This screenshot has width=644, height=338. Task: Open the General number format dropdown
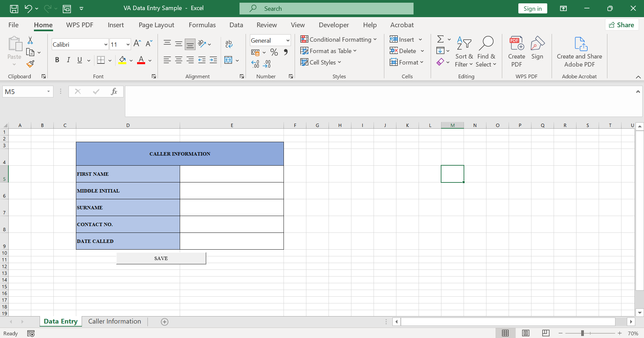(x=288, y=41)
